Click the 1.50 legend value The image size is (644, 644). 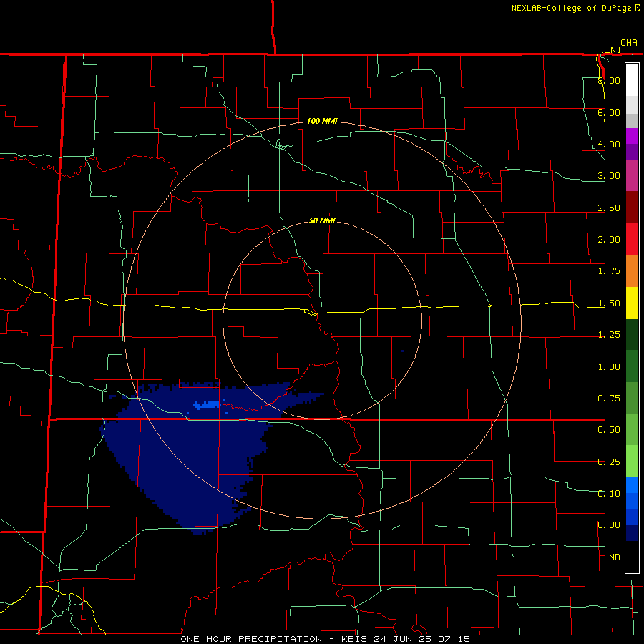point(609,303)
